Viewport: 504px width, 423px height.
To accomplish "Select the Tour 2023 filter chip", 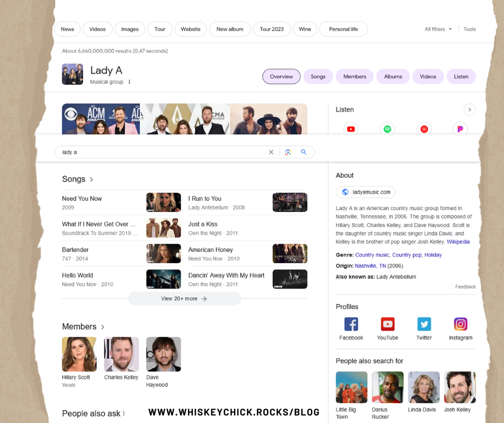I will coord(271,29).
